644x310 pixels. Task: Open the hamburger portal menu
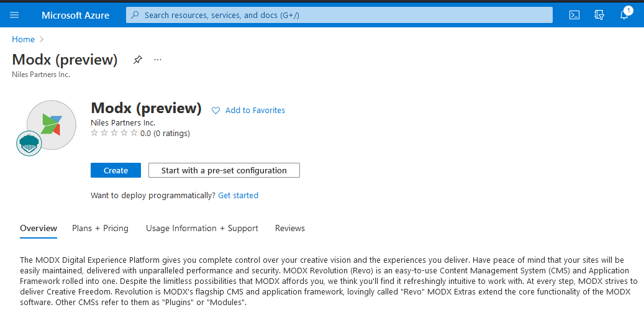[14, 15]
